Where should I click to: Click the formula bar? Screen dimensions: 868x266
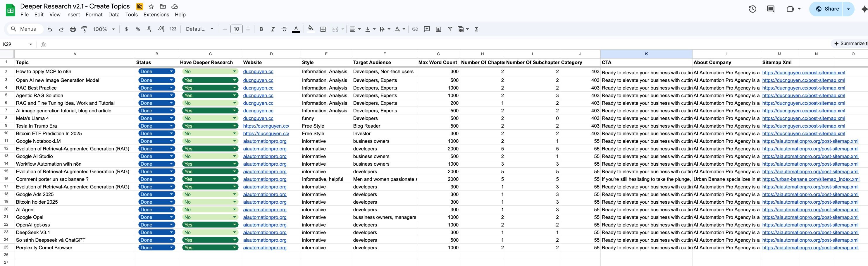438,44
